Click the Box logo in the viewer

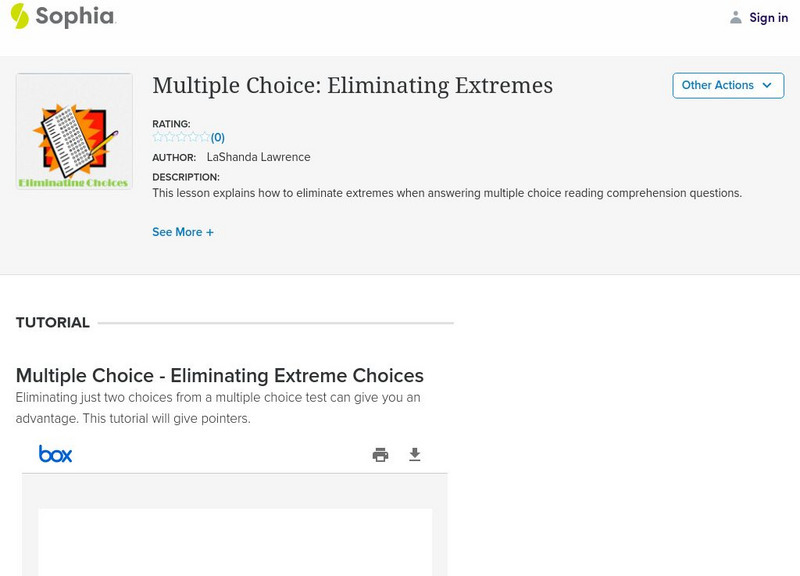(56, 455)
